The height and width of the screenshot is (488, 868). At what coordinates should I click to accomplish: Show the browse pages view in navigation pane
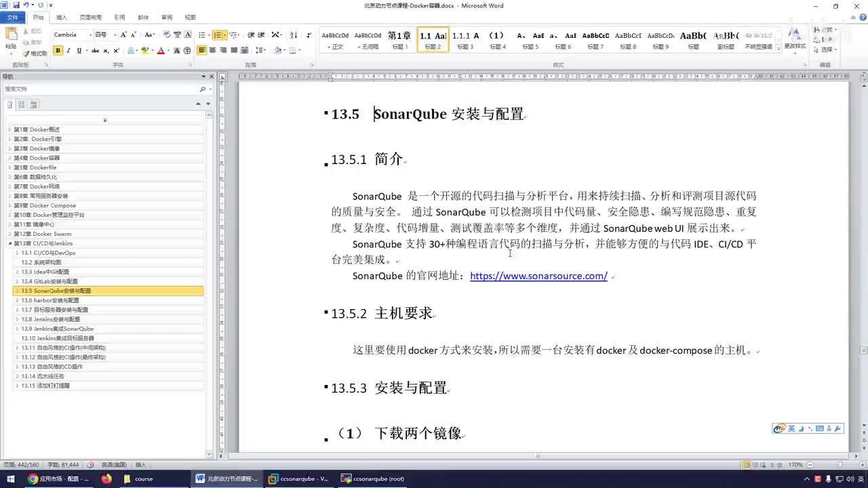click(x=21, y=104)
